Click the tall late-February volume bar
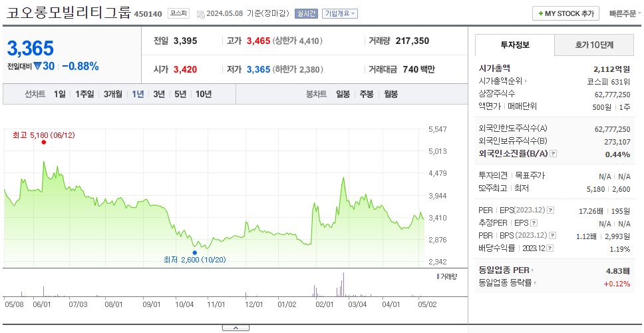 [343, 284]
